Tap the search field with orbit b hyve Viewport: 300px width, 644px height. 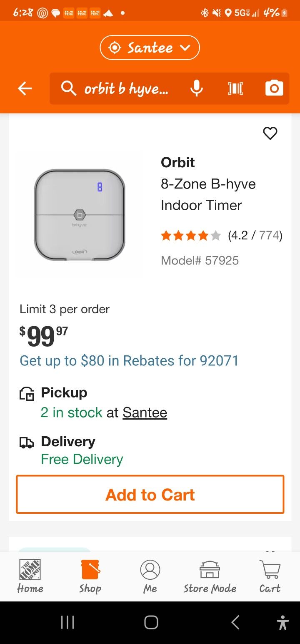[127, 88]
